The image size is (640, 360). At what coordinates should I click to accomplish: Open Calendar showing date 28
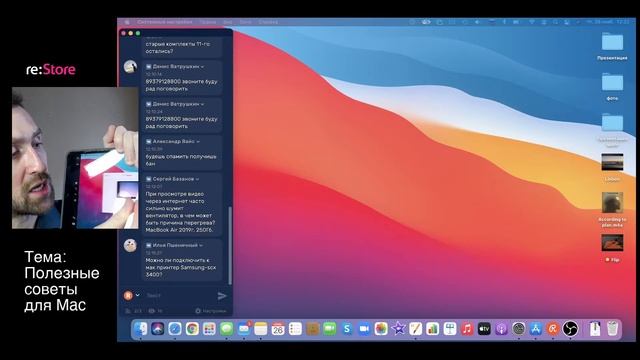[x=278, y=329]
